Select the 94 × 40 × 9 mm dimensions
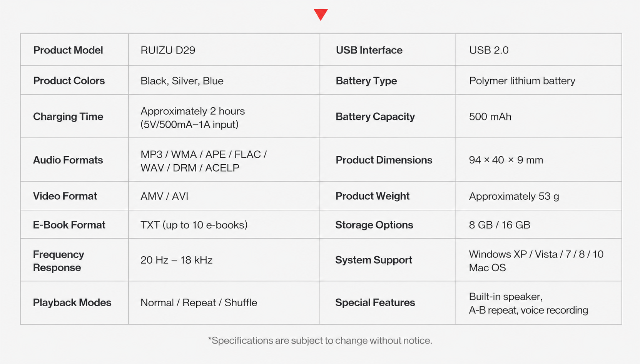This screenshot has height=364, width=640. [506, 160]
